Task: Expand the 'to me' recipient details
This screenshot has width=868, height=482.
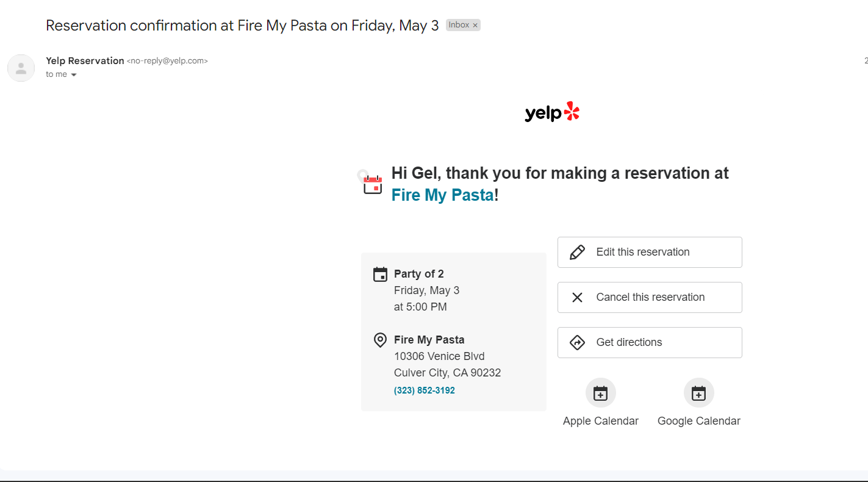Action: tap(74, 75)
